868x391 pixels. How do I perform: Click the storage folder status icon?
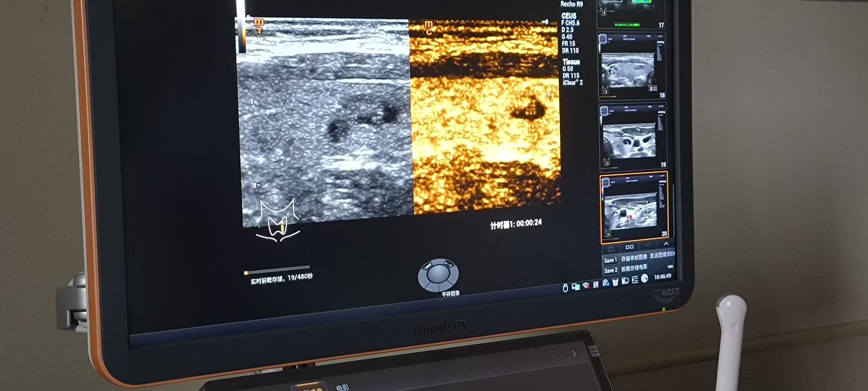[625, 280]
